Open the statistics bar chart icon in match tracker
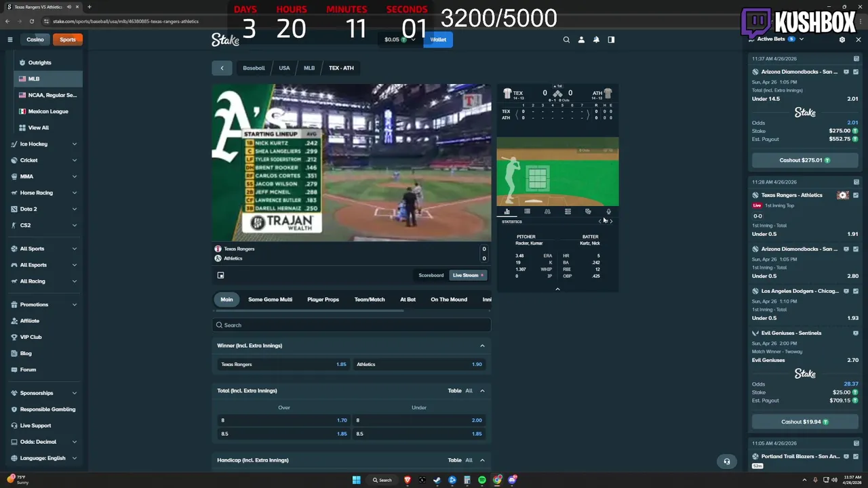 point(507,211)
